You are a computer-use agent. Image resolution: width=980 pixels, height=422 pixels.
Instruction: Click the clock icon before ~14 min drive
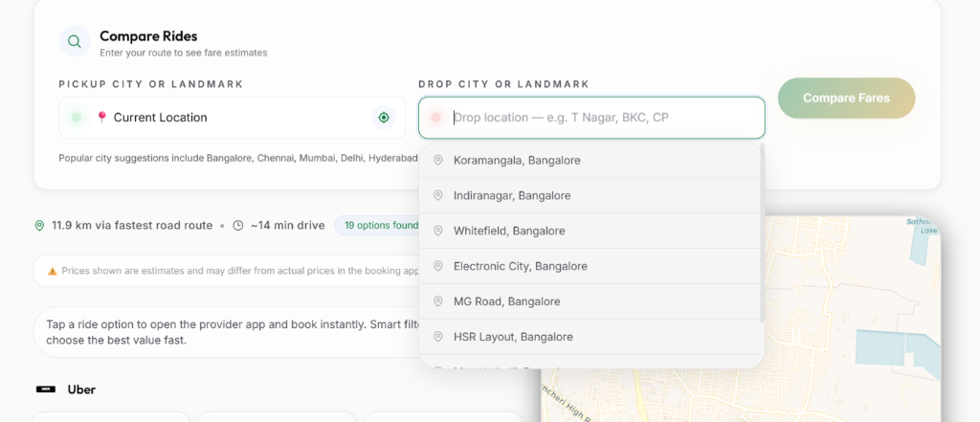coord(237,226)
